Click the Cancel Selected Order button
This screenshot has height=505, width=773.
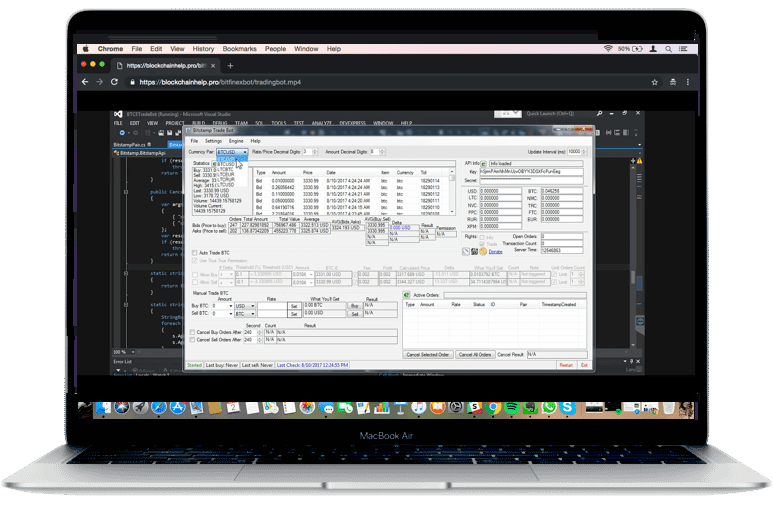(427, 355)
